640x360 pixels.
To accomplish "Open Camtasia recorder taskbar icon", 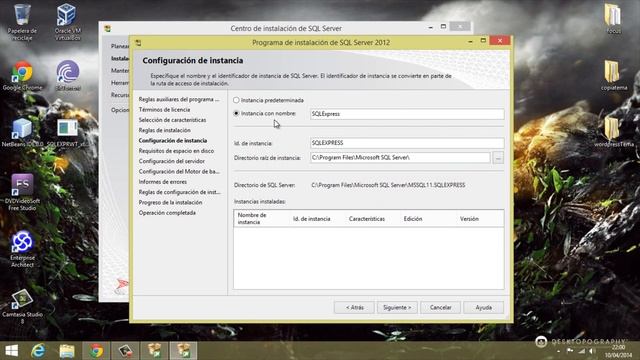I will click(125, 351).
